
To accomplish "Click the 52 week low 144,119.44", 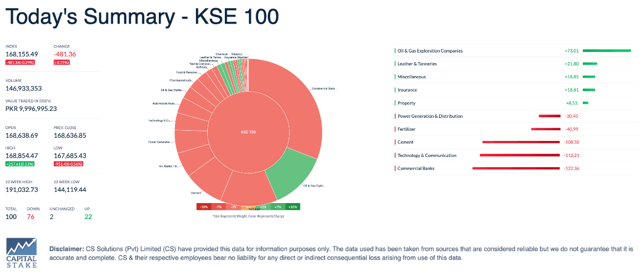I will pos(70,190).
